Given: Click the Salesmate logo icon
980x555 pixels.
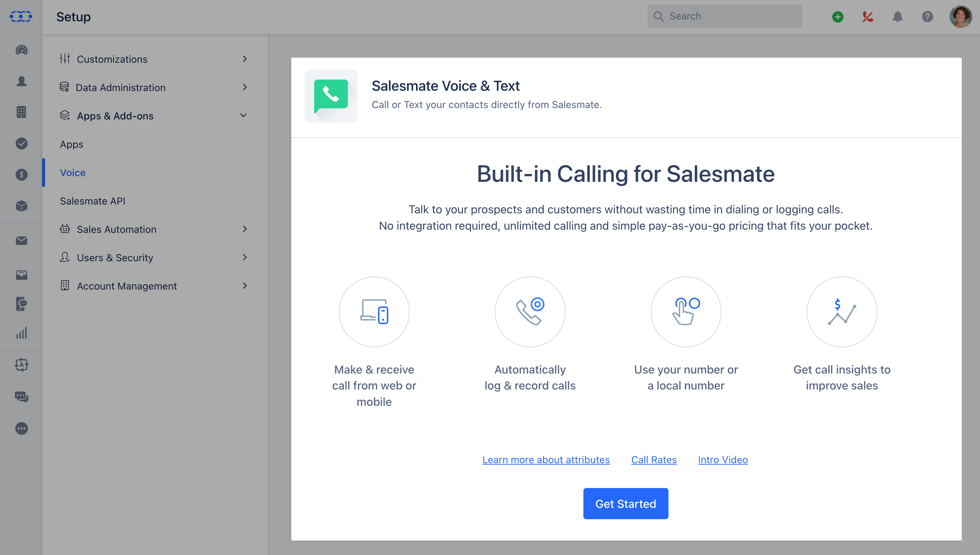Looking at the screenshot, I should tap(21, 16).
